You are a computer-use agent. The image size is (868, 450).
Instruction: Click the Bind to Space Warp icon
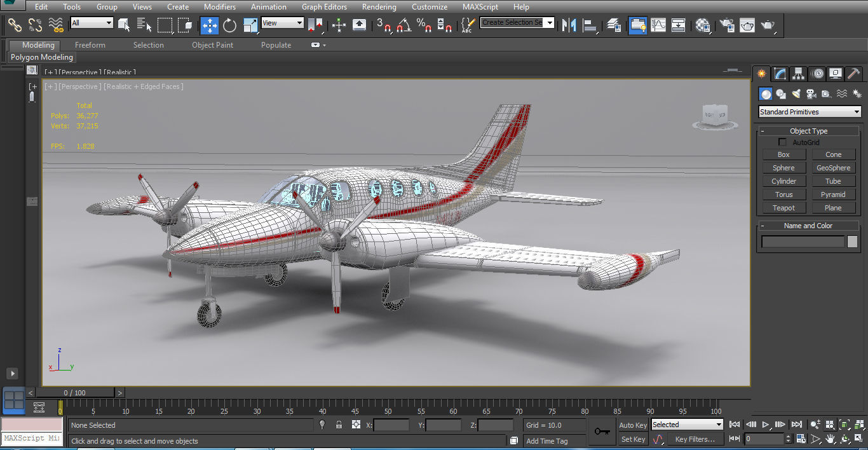[57, 25]
